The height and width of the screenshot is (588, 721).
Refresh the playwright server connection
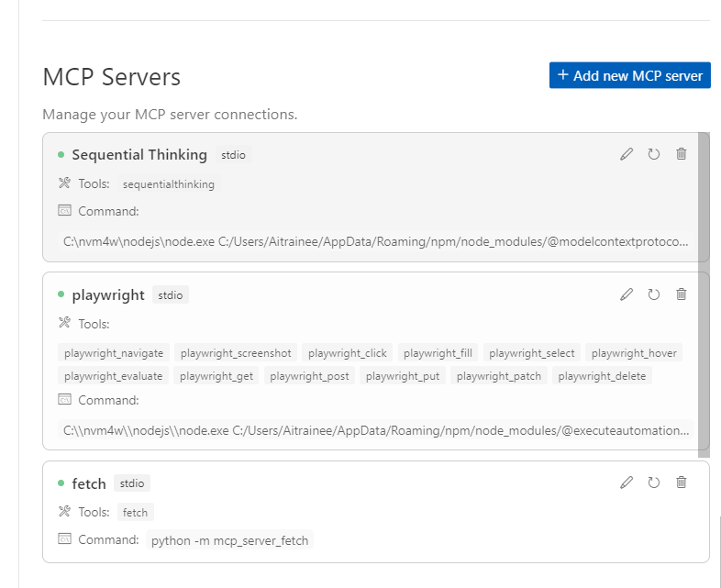point(654,294)
